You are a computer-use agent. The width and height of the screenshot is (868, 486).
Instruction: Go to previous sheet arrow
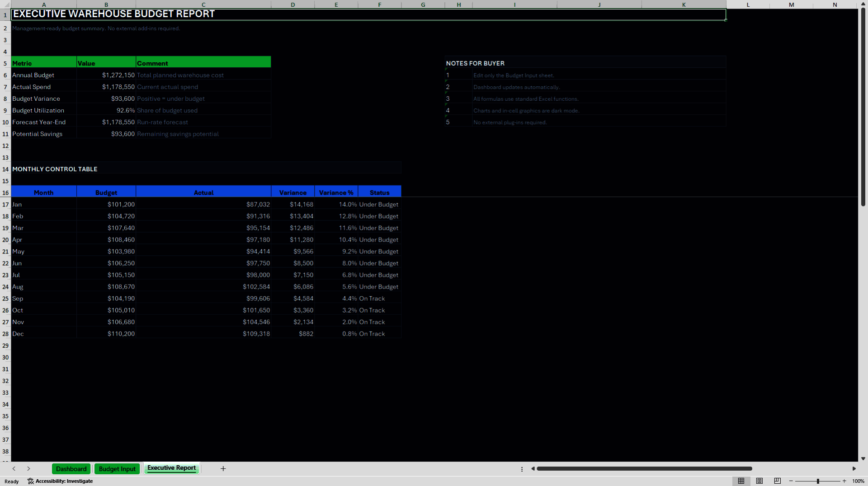coord(14,469)
